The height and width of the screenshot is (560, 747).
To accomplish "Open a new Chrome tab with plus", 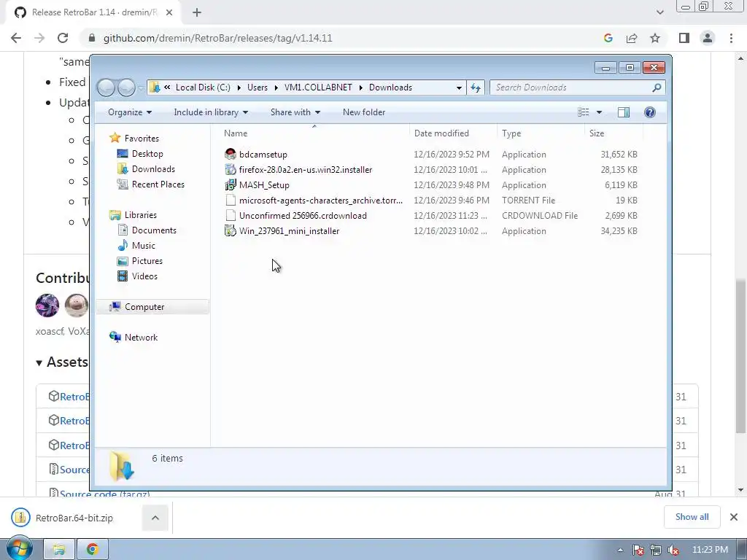I will (197, 12).
